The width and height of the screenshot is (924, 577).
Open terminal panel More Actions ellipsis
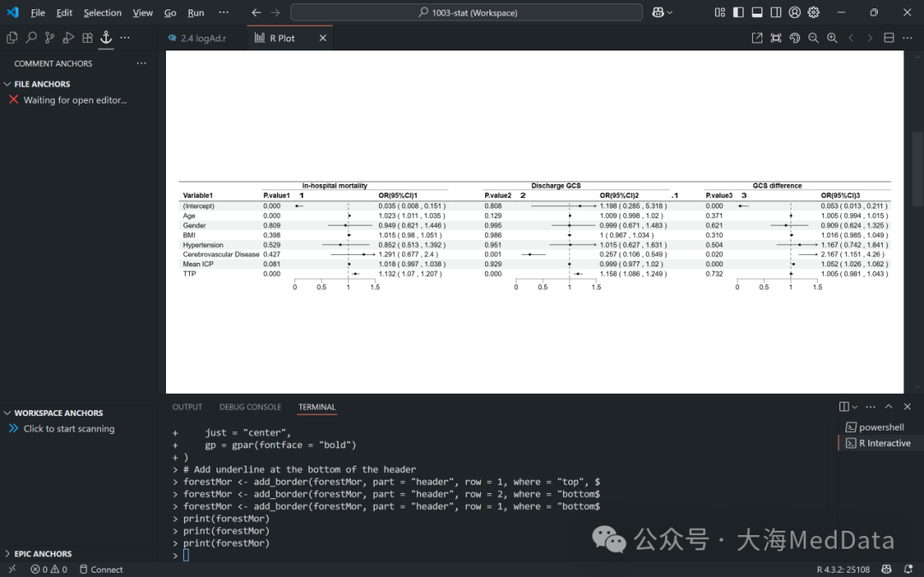pyautogui.click(x=870, y=407)
